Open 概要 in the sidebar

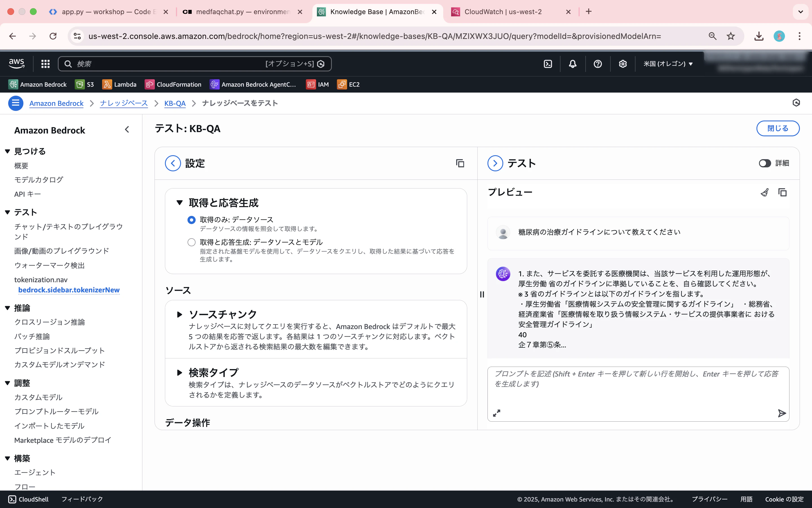pyautogui.click(x=21, y=166)
